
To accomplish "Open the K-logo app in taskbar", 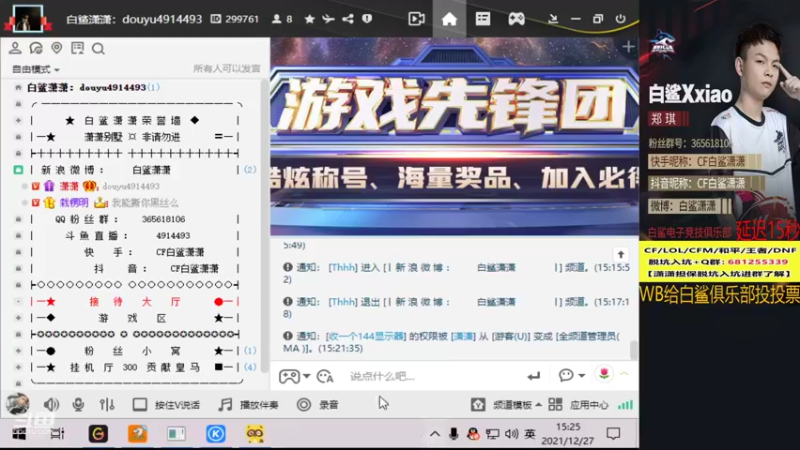I will tap(216, 434).
